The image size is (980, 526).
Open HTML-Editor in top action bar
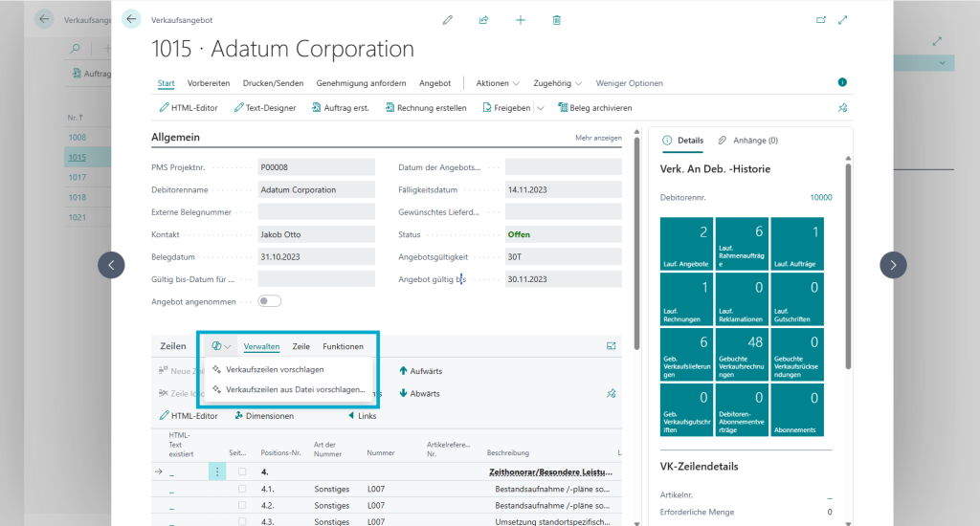[189, 108]
